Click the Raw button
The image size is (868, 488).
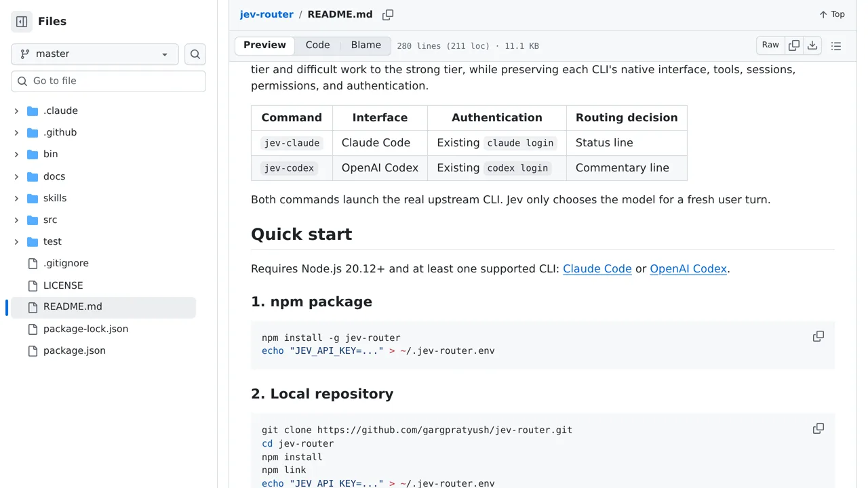[x=770, y=45]
